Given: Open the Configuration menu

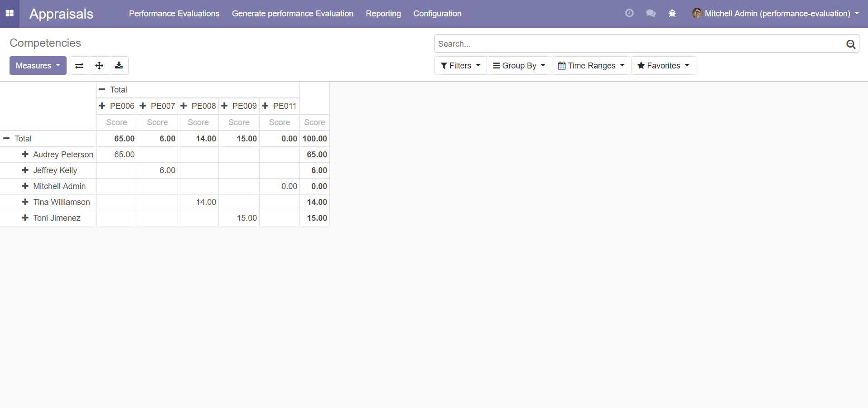Looking at the screenshot, I should coord(437,14).
